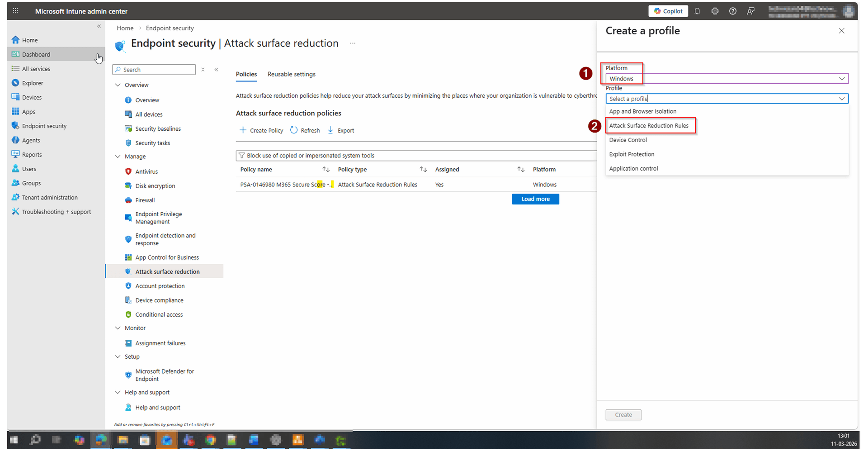Viewport: 868px width, 451px height.
Task: Click the Create Policy button
Action: click(261, 130)
